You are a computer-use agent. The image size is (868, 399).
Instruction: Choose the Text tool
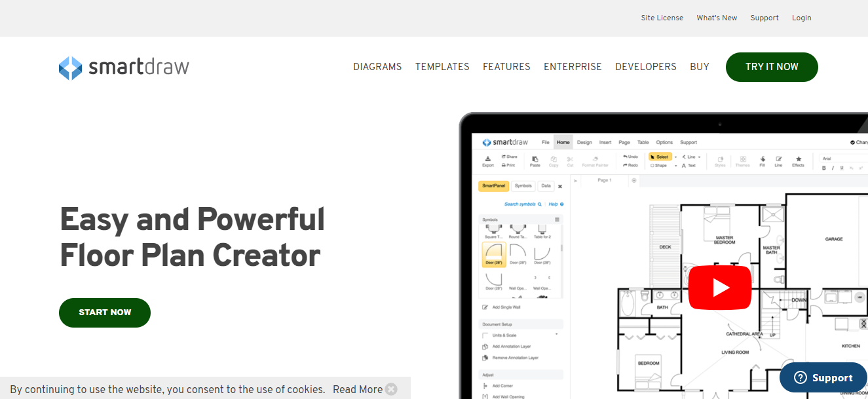[689, 166]
